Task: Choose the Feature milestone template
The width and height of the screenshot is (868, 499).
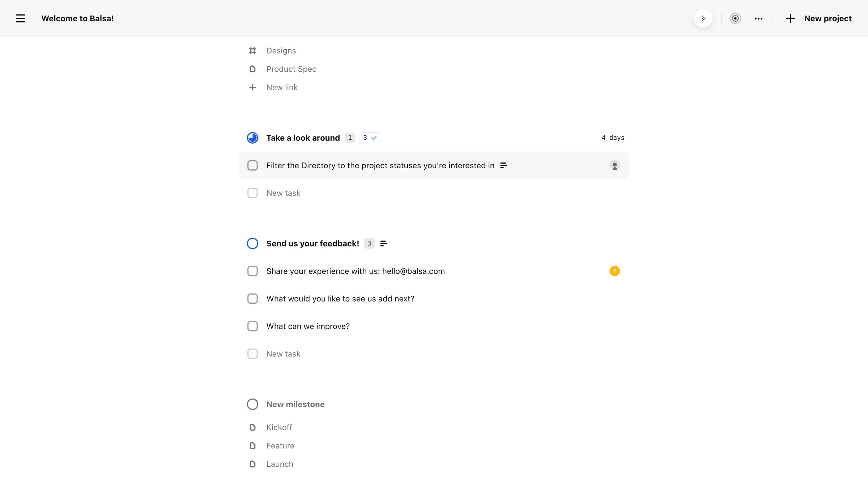Action: [x=280, y=445]
